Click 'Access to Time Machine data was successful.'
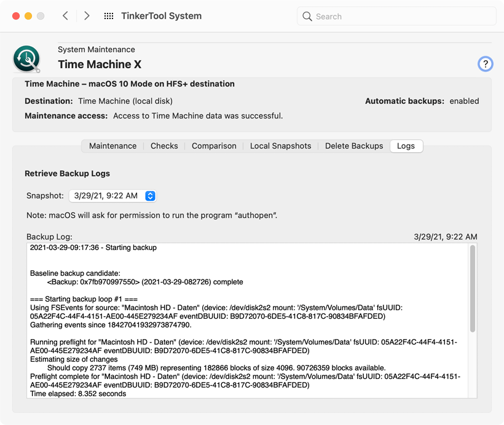 pyautogui.click(x=198, y=115)
